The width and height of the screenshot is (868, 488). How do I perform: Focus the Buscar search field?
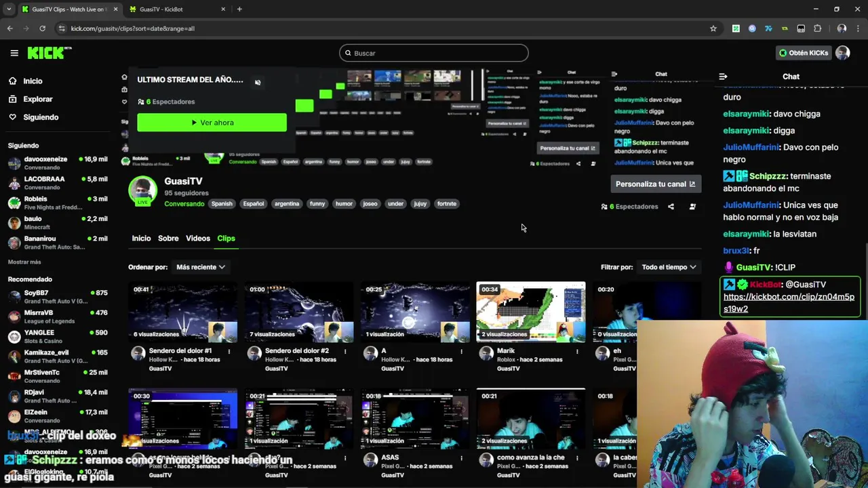[434, 53]
